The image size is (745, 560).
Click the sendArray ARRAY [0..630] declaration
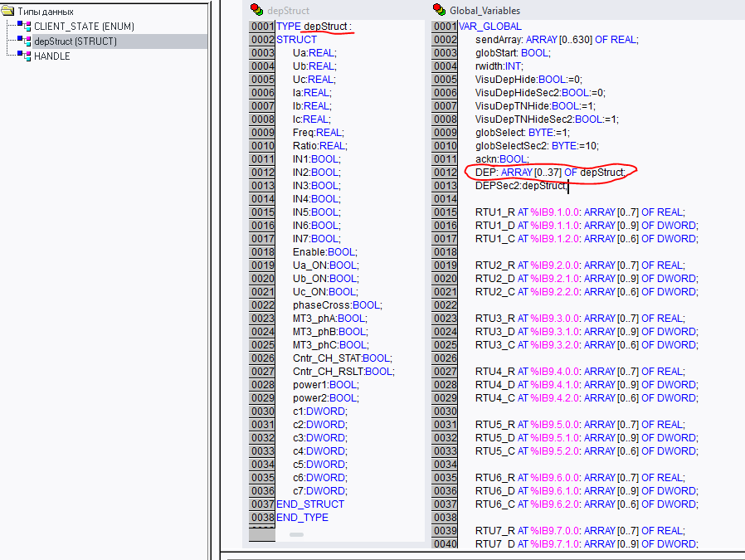[x=557, y=40]
